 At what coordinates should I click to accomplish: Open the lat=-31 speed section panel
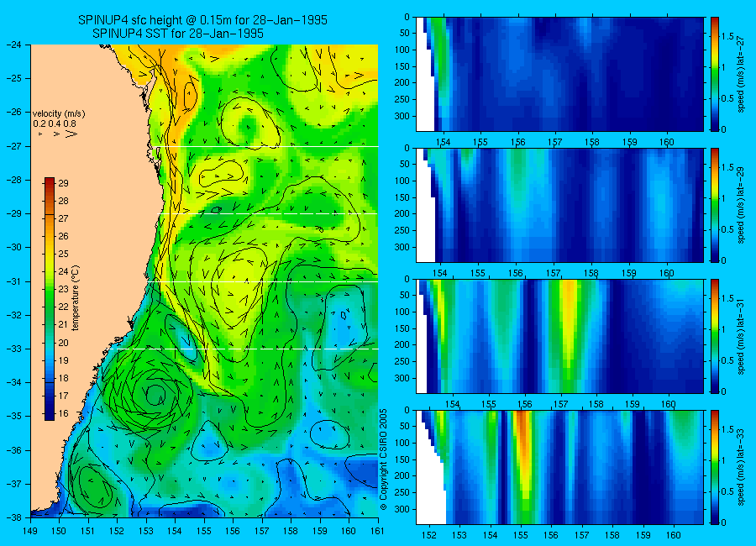tap(559, 336)
